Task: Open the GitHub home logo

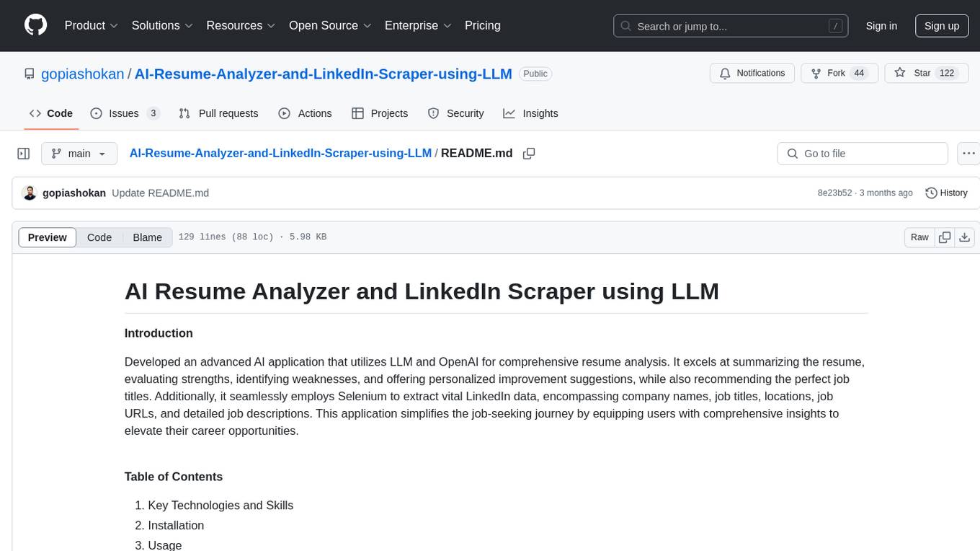Action: click(35, 25)
